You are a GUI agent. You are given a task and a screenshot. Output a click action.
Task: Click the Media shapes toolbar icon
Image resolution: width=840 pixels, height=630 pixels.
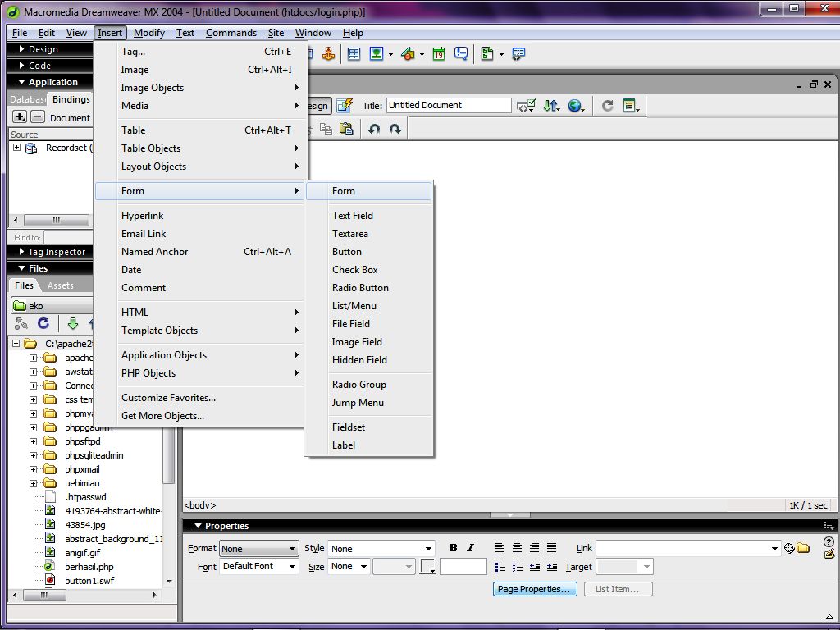point(408,53)
